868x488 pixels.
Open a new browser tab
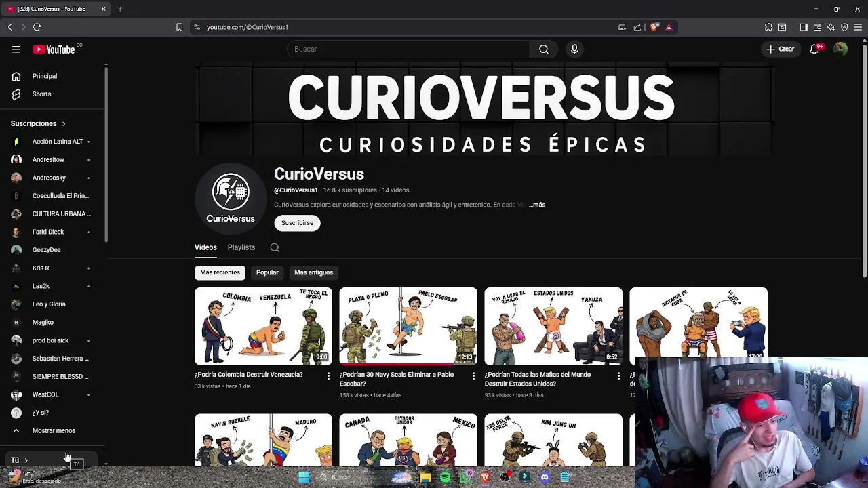pyautogui.click(x=120, y=9)
